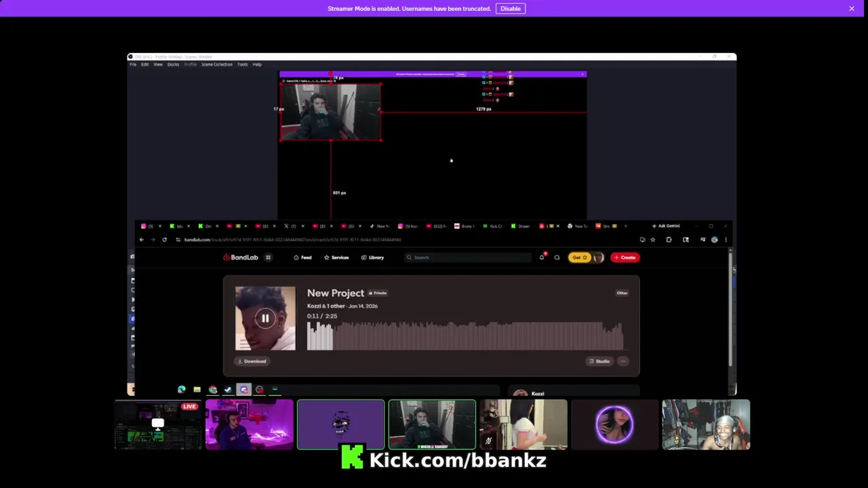The height and width of the screenshot is (488, 868).
Task: Open OBS File menu
Action: (133, 64)
